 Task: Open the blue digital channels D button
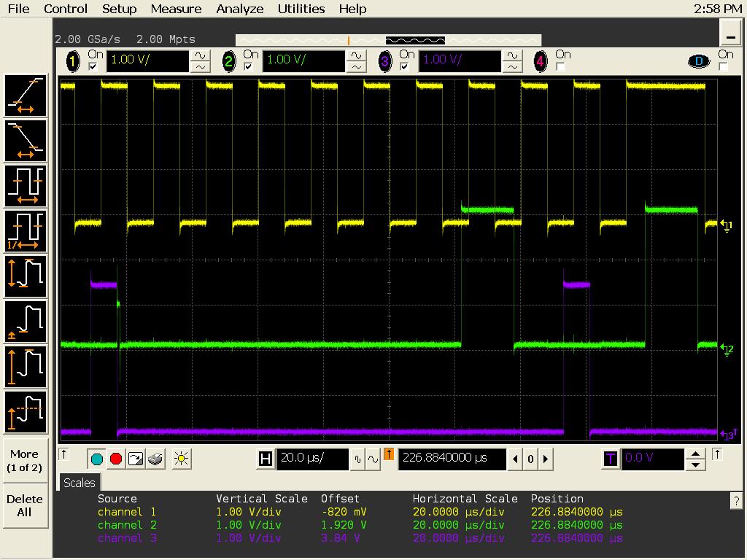point(699,61)
